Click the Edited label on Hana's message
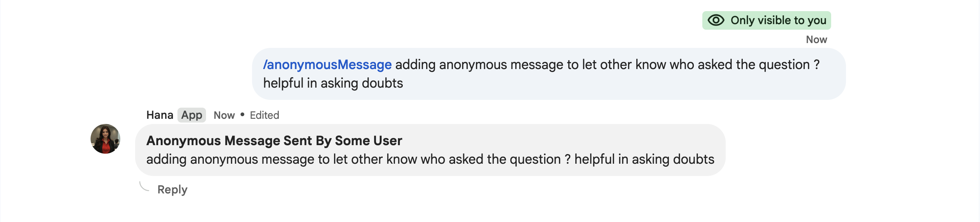This screenshot has width=980, height=222. 264,115
